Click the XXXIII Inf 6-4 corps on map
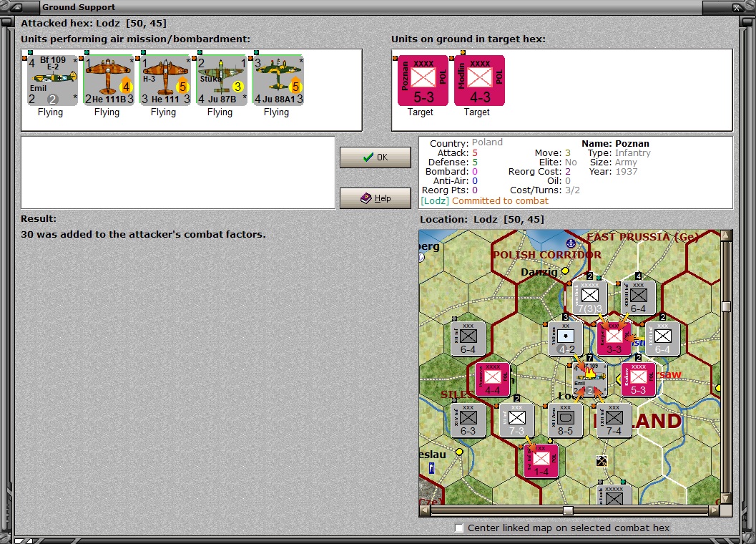The image size is (756, 544). click(638, 298)
